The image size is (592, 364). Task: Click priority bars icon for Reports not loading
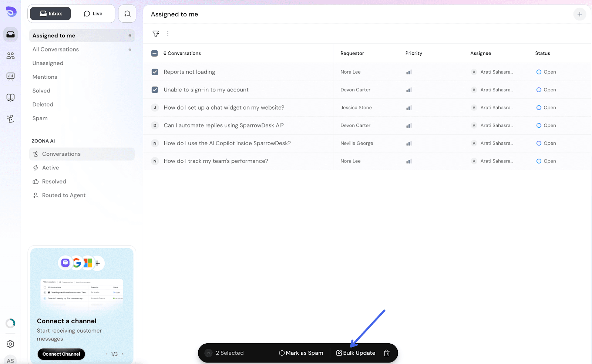coord(409,72)
